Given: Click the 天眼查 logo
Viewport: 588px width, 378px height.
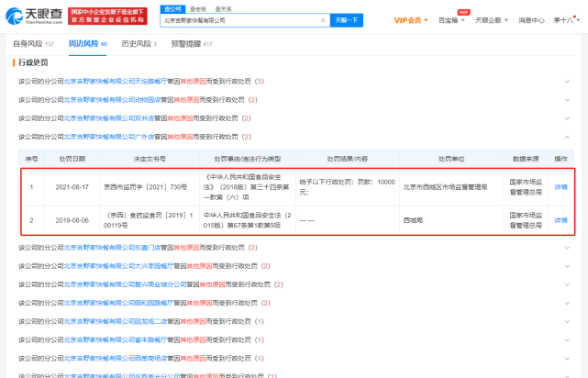Looking at the screenshot, I should [34, 16].
